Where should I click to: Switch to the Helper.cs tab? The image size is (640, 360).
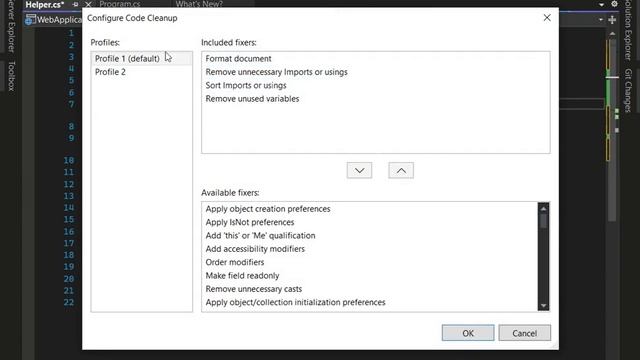(45, 4)
